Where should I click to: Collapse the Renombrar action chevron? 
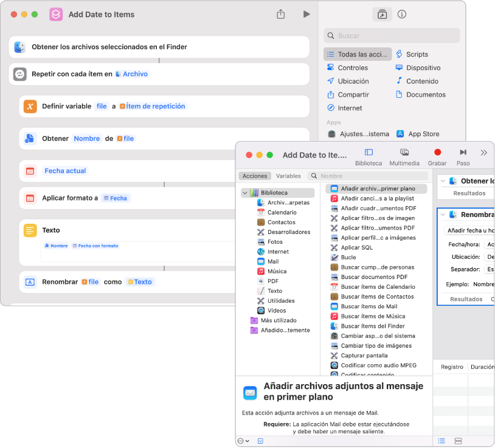[x=443, y=215]
